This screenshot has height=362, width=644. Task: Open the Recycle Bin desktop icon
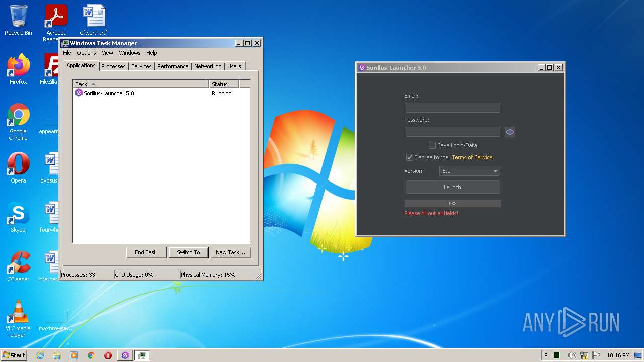(x=18, y=20)
